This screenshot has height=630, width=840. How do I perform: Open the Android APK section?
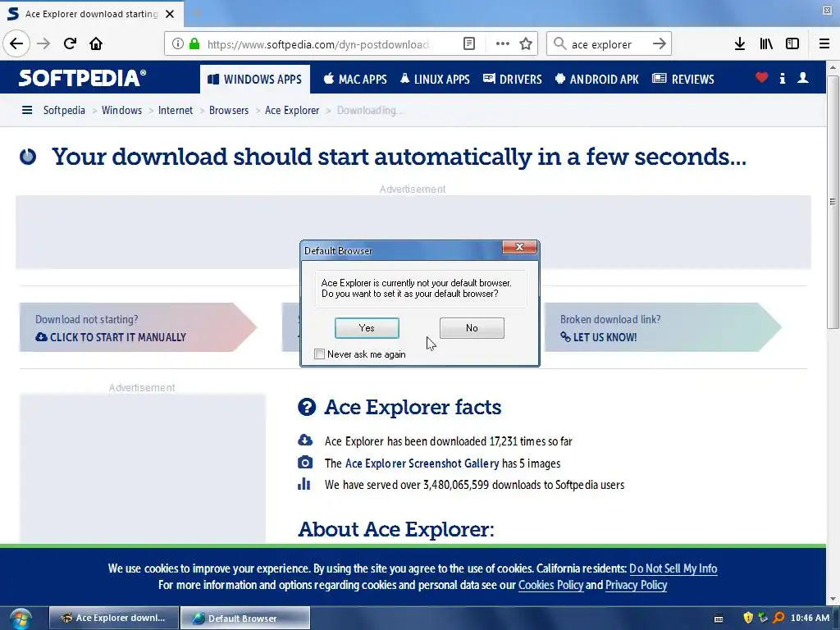(x=597, y=80)
